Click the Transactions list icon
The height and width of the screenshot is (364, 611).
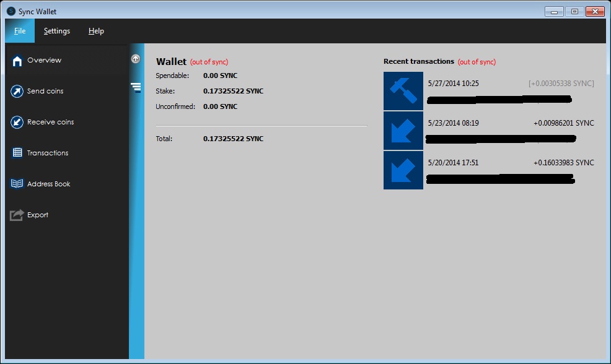17,153
